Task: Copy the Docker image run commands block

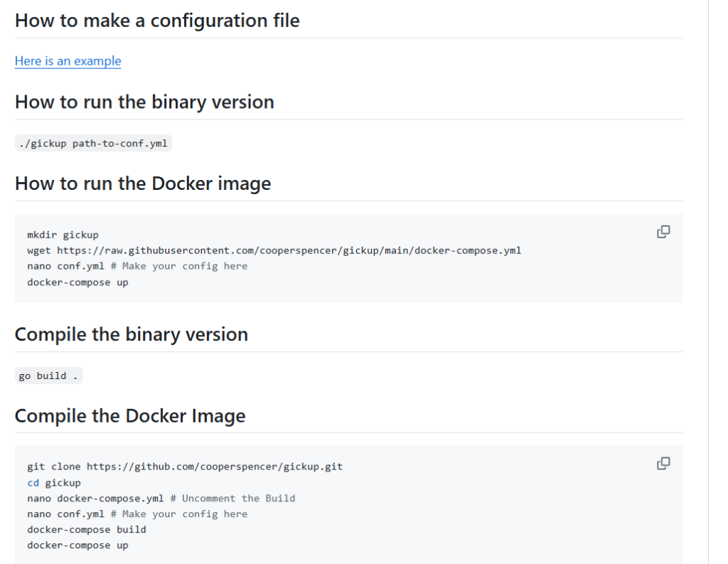Action: [x=663, y=231]
